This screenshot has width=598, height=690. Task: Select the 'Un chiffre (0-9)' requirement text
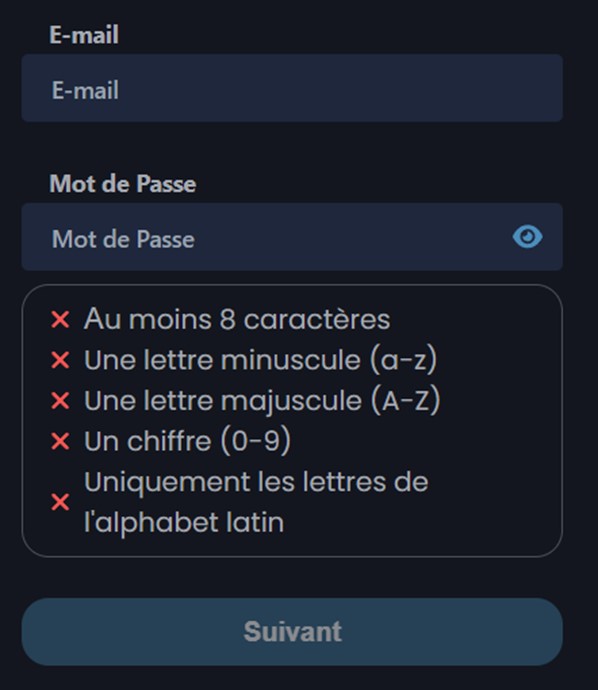point(187,441)
